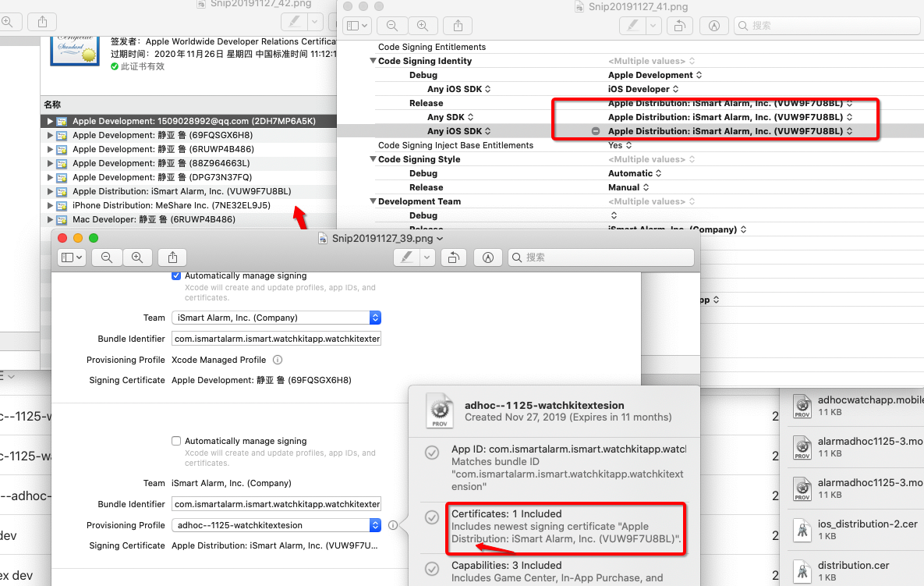Screen dimensions: 924x586
Task: Collapse the Code Signing Identity section
Action: (373, 61)
